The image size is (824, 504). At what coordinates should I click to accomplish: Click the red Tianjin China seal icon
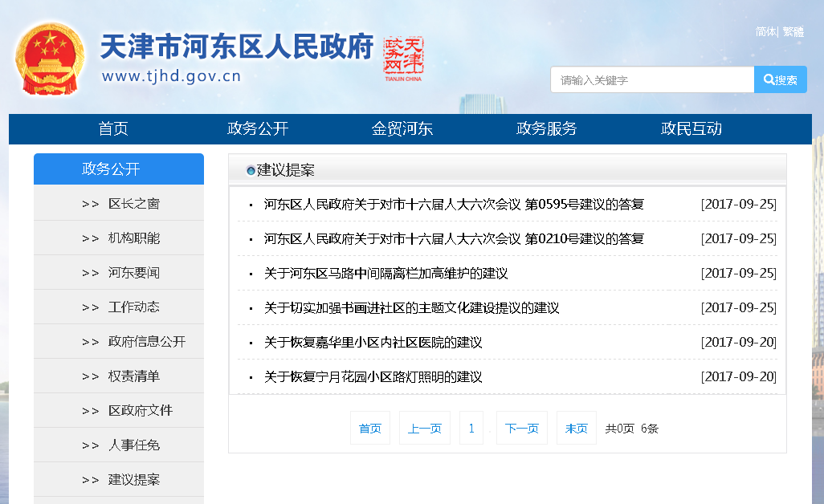coord(403,58)
